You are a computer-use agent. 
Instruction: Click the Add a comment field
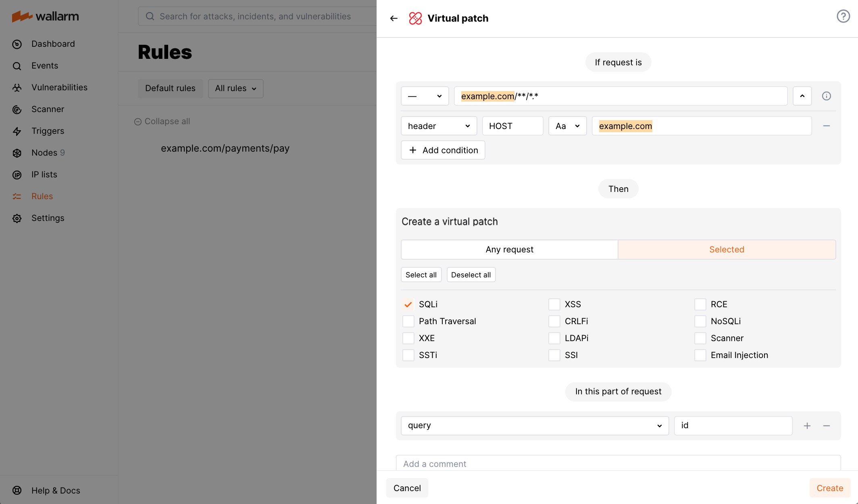[564, 464]
